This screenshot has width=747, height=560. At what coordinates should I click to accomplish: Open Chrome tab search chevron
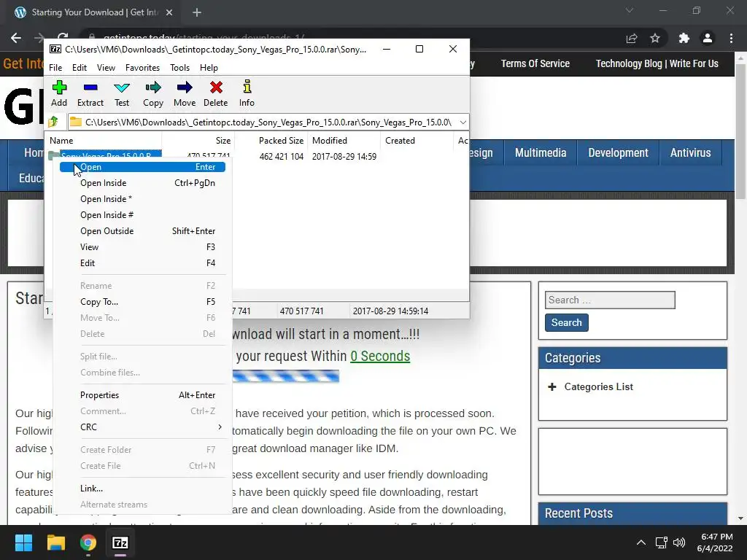click(x=630, y=10)
